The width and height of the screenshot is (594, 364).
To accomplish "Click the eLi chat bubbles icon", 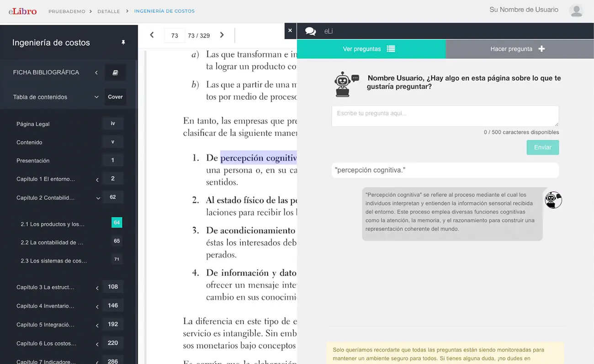I will point(310,31).
